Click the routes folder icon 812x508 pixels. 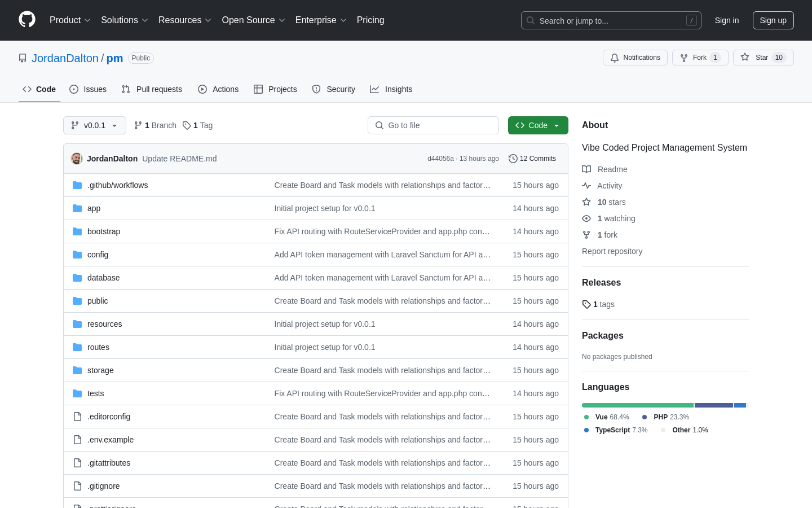(x=77, y=347)
